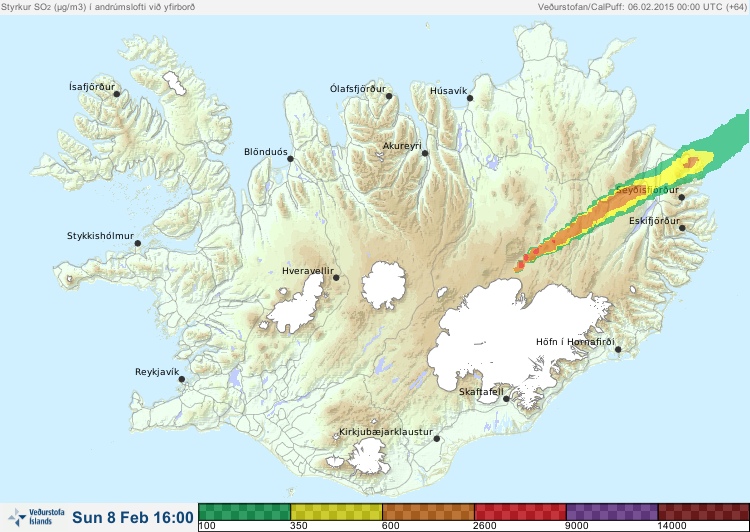Click the Höfn í Hornafirði marker dot
This screenshot has height=532, width=750.
(618, 350)
